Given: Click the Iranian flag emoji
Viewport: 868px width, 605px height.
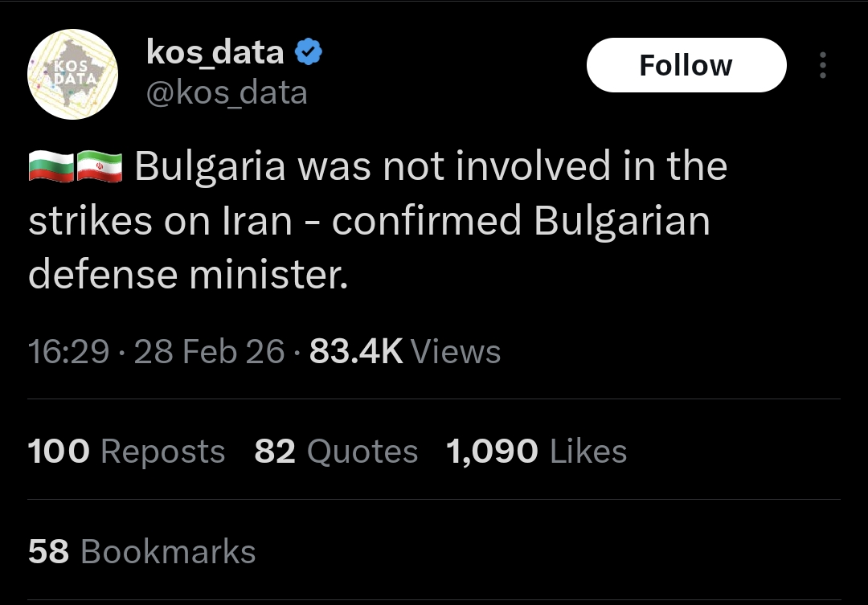Looking at the screenshot, I should tap(100, 167).
